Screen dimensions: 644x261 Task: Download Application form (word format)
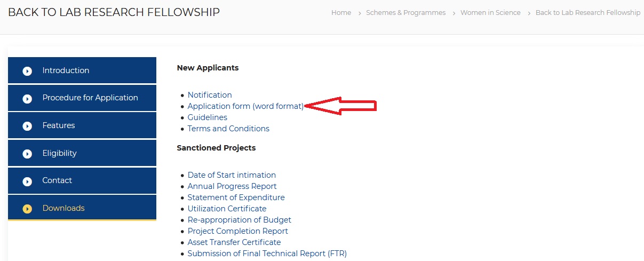coord(245,106)
